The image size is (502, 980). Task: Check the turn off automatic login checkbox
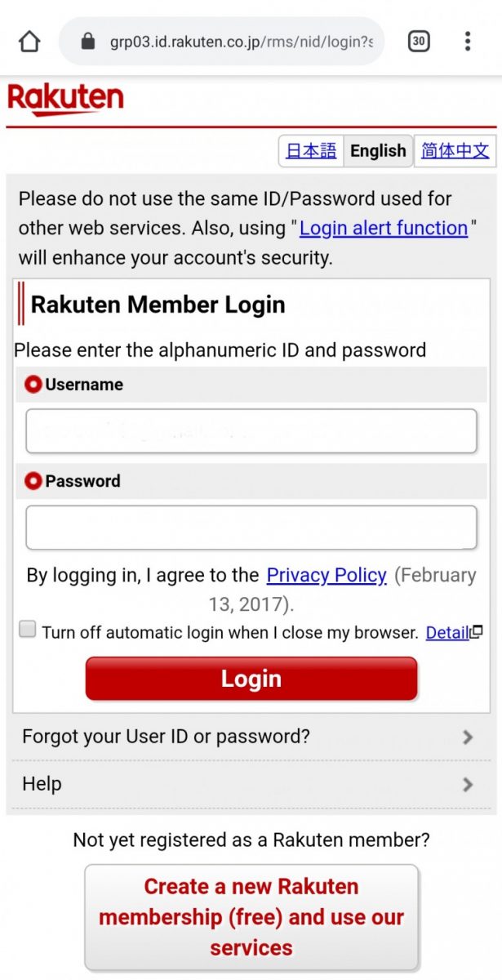[28, 630]
